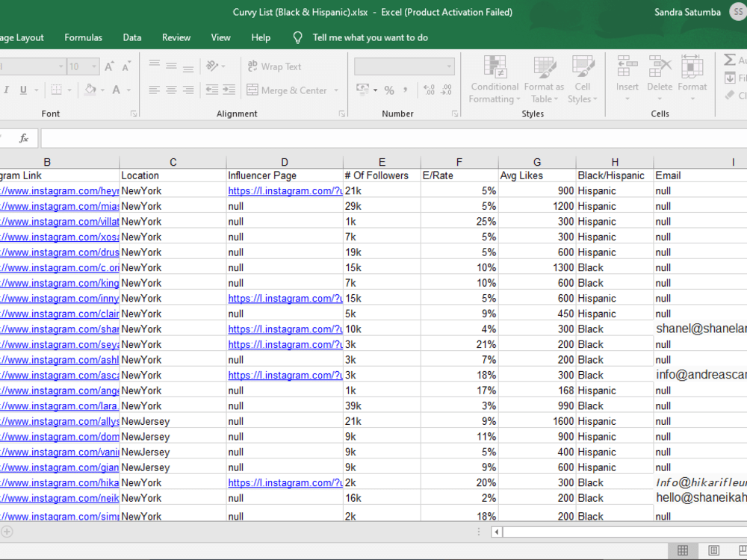Open Review tab
The height and width of the screenshot is (560, 747).
176,37
